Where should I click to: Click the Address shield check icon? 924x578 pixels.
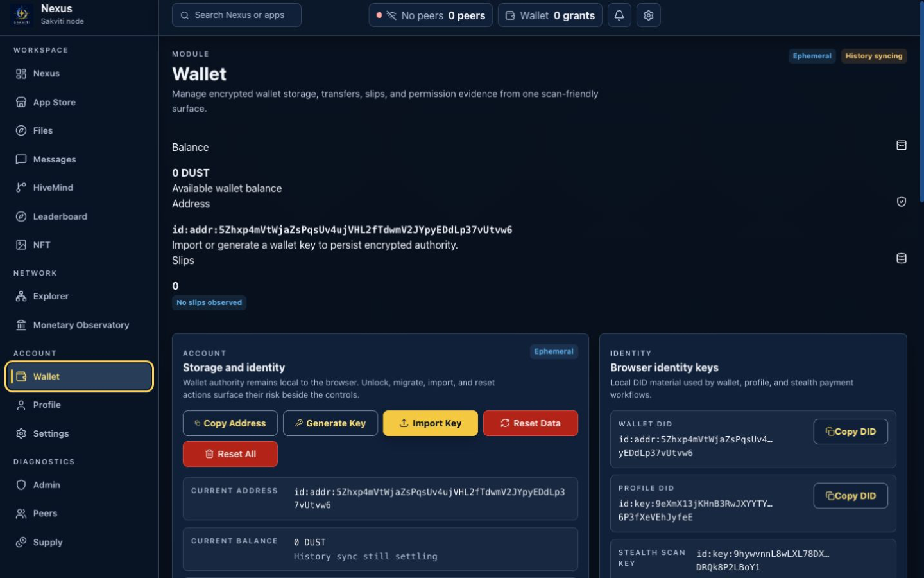(x=902, y=202)
